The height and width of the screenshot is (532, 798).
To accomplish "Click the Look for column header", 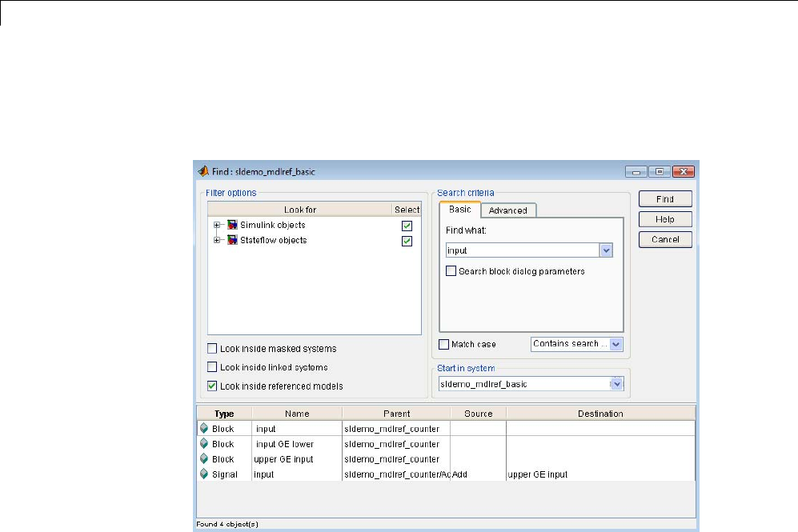I will [300, 210].
